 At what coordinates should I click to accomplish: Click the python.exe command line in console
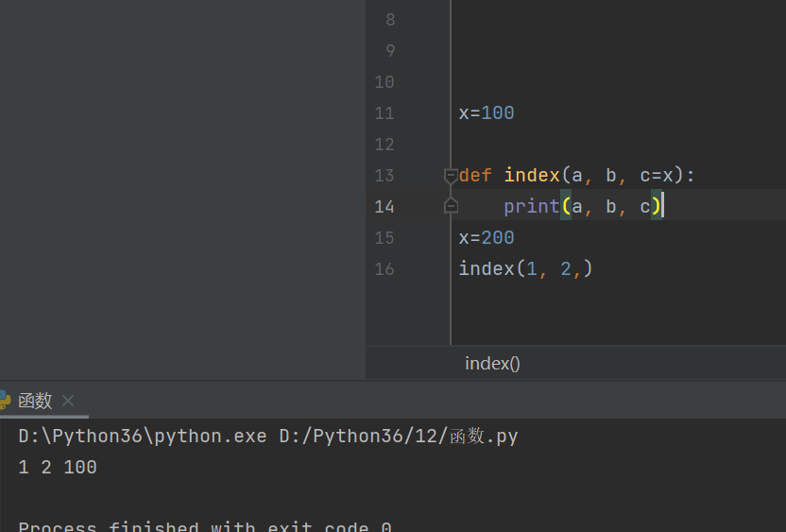coord(268,437)
